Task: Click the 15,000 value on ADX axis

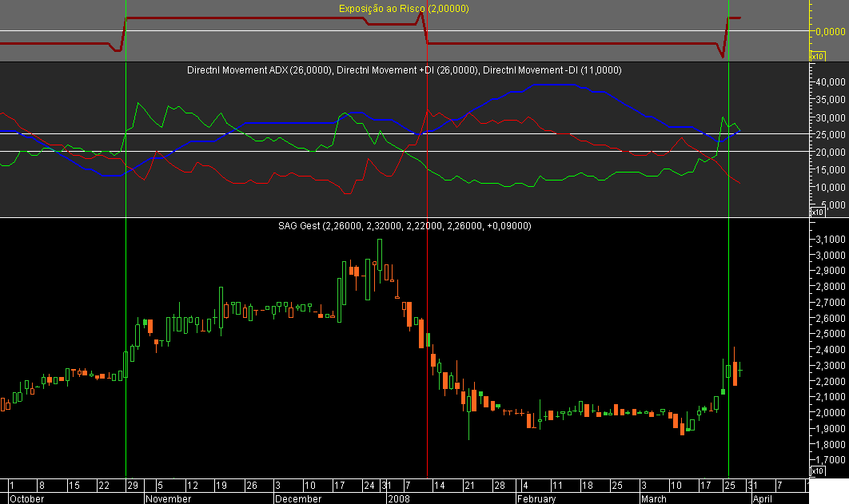Action: click(831, 169)
